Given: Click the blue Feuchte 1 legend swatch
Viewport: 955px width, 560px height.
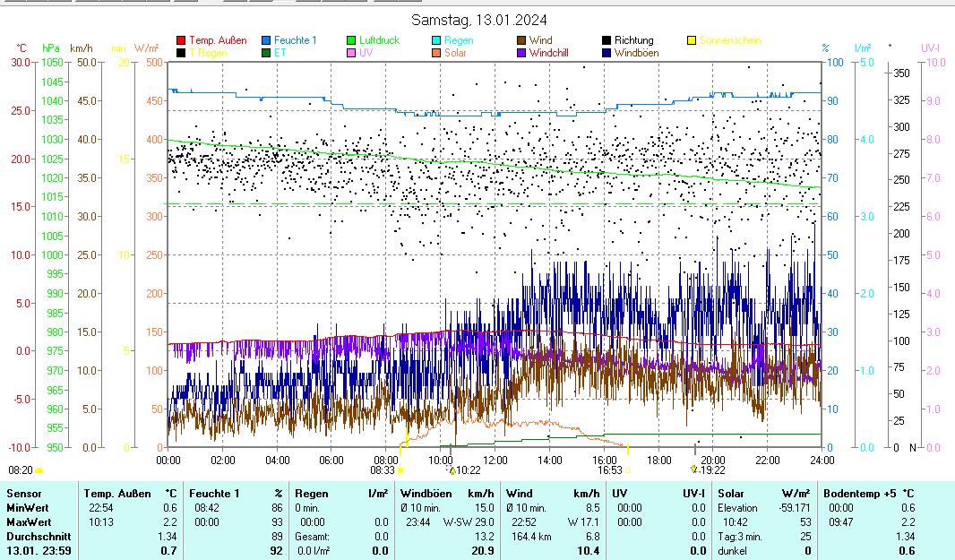Looking at the screenshot, I should (x=266, y=40).
